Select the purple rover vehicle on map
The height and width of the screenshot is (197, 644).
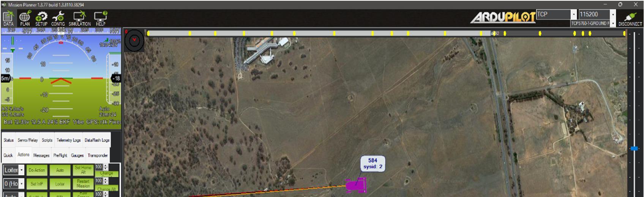pyautogui.click(x=356, y=185)
